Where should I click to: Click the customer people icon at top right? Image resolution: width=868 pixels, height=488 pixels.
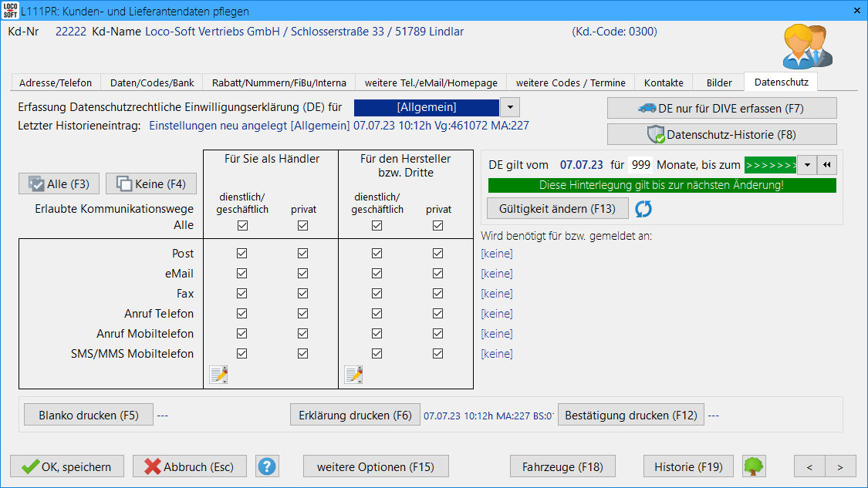[x=806, y=47]
